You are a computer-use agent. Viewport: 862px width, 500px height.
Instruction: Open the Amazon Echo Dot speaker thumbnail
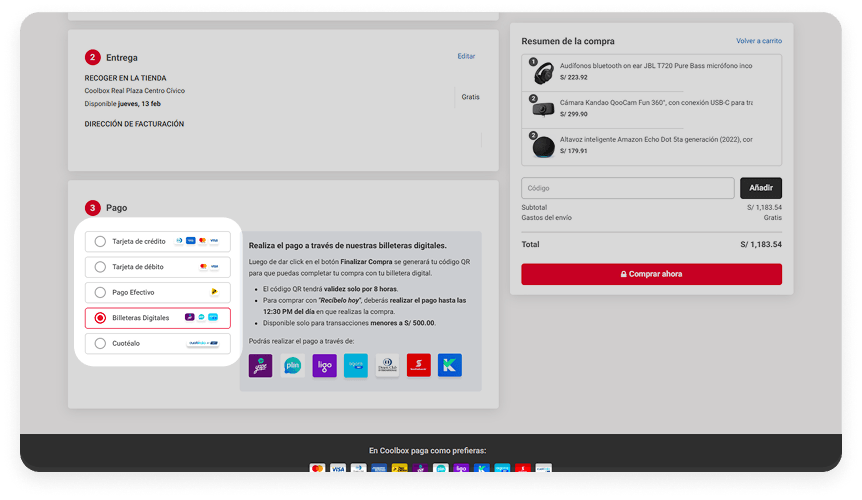[x=543, y=147]
